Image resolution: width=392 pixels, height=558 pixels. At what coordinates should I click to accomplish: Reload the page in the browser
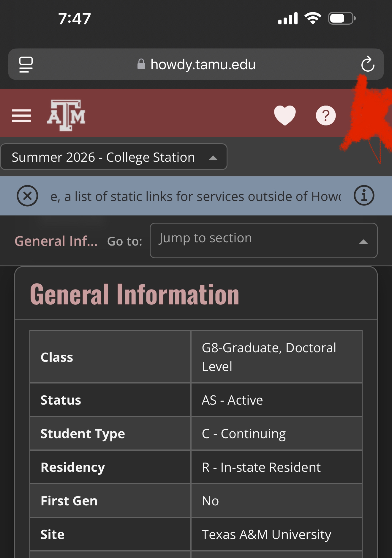(368, 64)
